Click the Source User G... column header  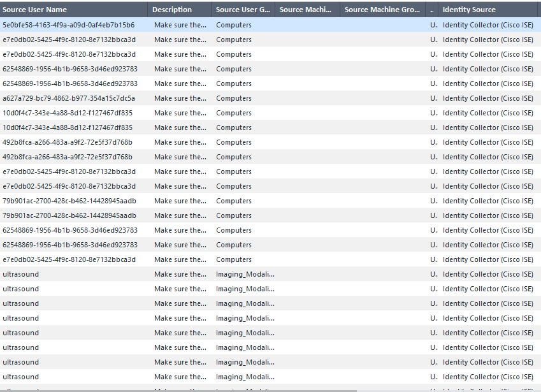242,10
